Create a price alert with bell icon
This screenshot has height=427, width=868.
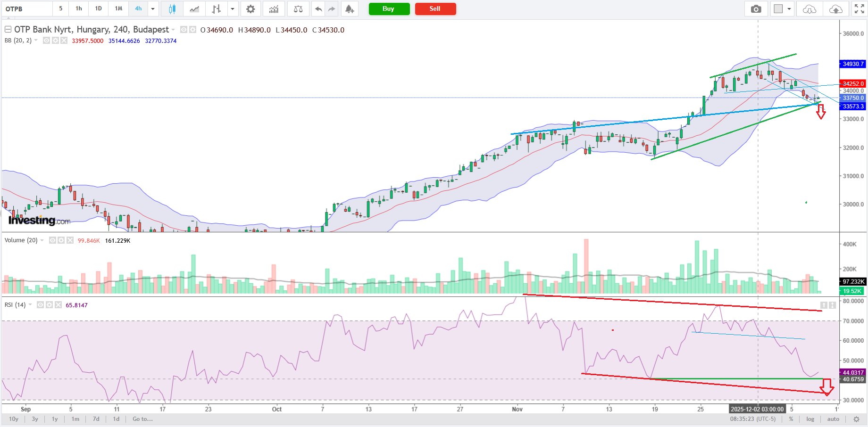(x=349, y=9)
